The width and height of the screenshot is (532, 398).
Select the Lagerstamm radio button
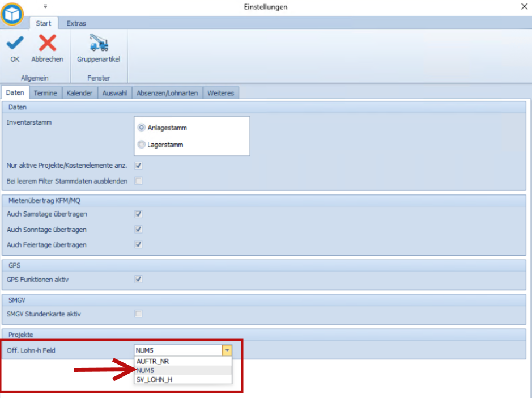[x=141, y=145]
